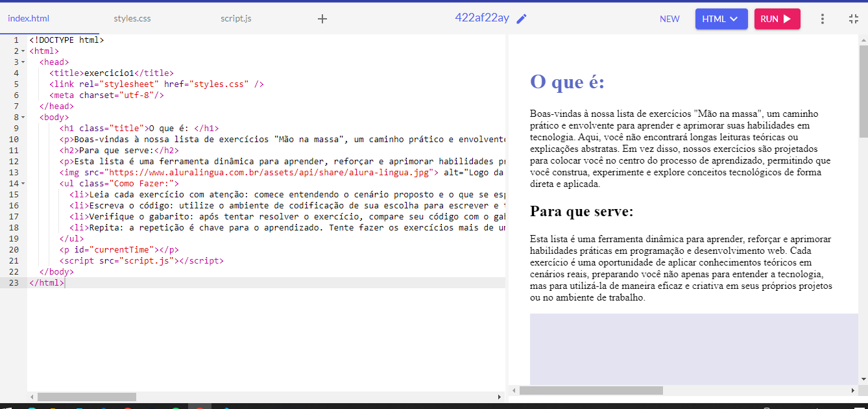This screenshot has width=868, height=409.
Task: Click the "Escreva o código" list item line
Action: (287, 206)
